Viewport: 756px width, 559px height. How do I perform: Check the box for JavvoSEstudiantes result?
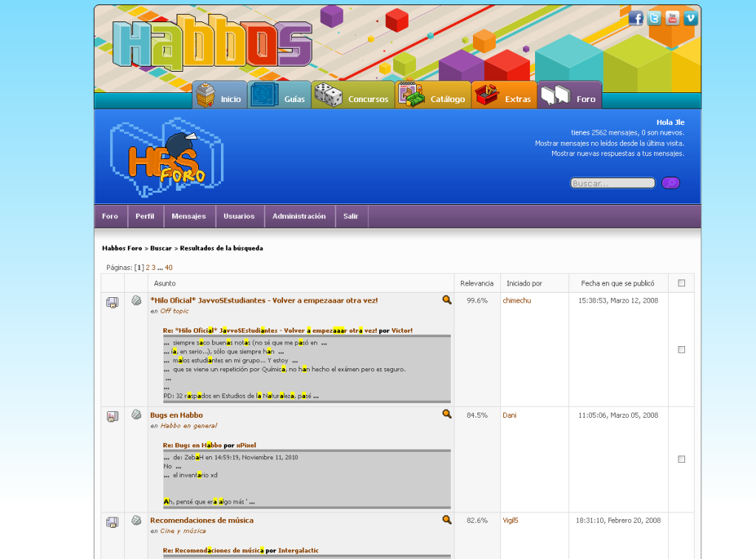click(681, 350)
